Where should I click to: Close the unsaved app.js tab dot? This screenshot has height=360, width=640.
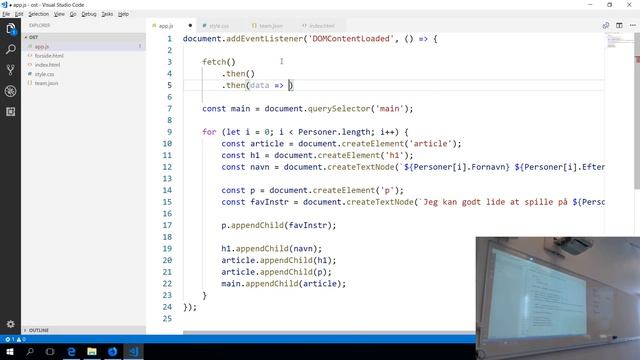[190, 25]
